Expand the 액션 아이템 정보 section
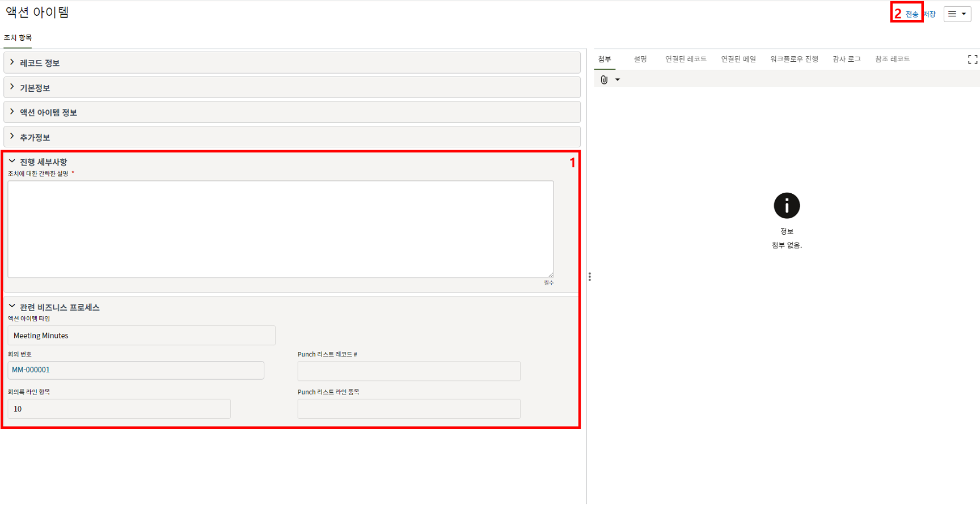The image size is (980, 505). [12, 112]
